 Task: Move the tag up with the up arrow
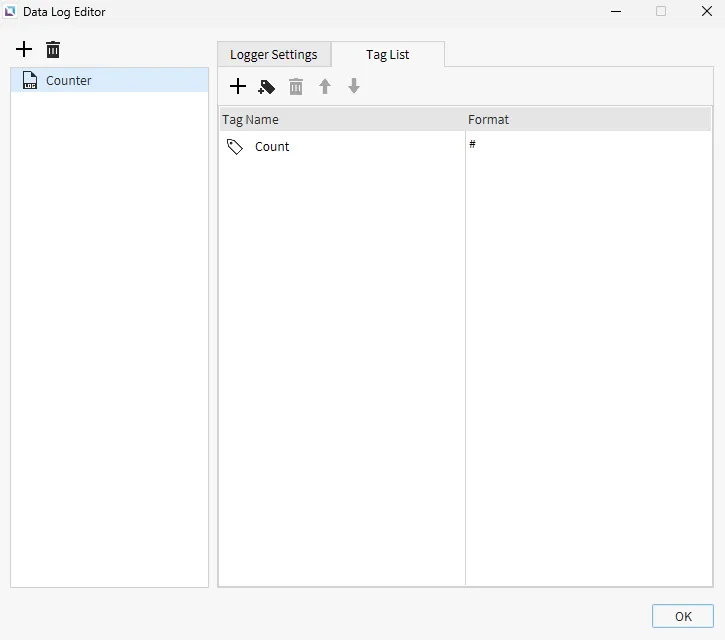[x=325, y=87]
